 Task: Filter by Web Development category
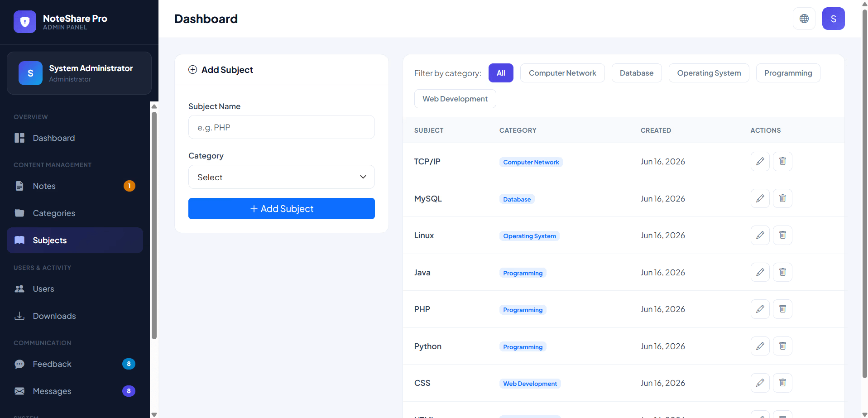coord(455,99)
